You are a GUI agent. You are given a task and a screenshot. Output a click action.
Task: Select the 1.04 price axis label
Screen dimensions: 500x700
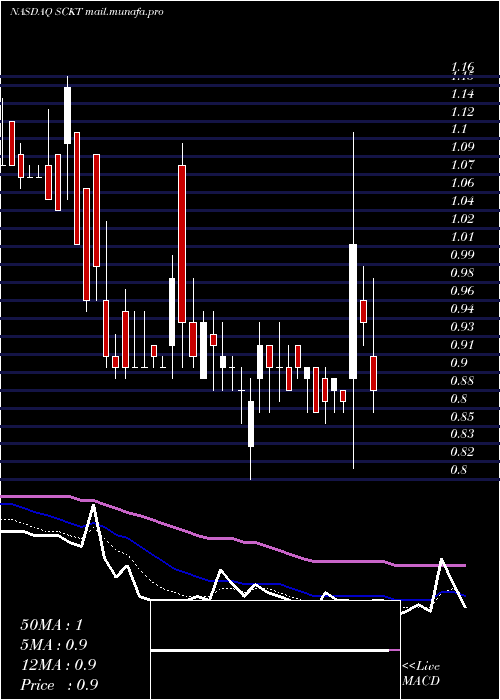pos(463,201)
